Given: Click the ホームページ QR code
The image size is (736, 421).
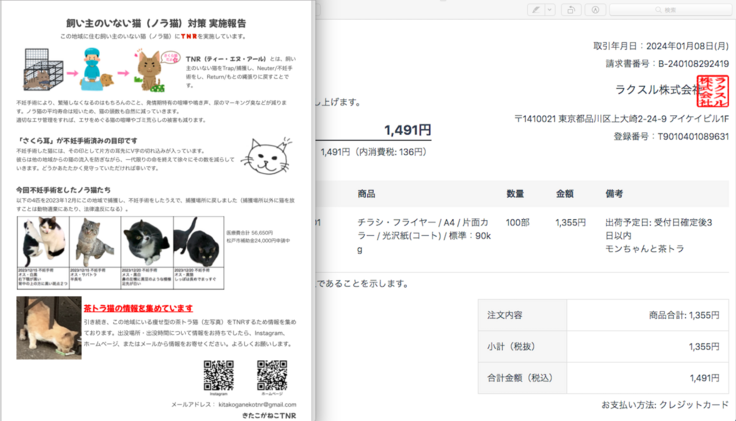Looking at the screenshot, I should (271, 375).
